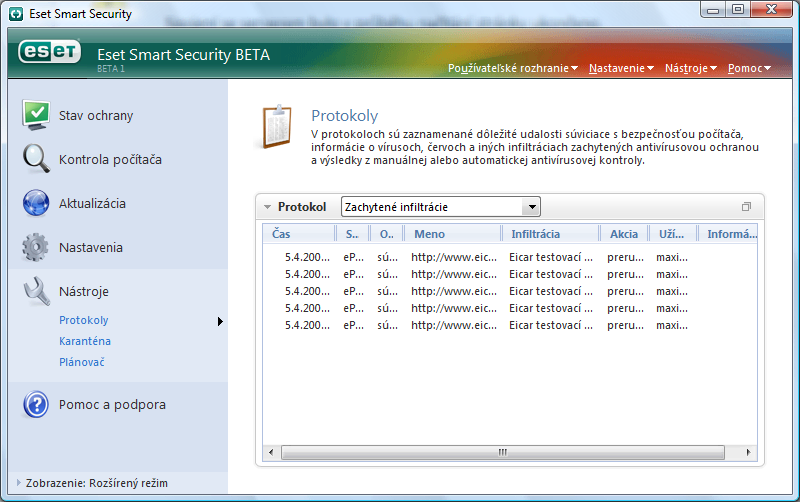Click the Uží... column header
Viewport: 800px width, 502px height.
tap(672, 234)
